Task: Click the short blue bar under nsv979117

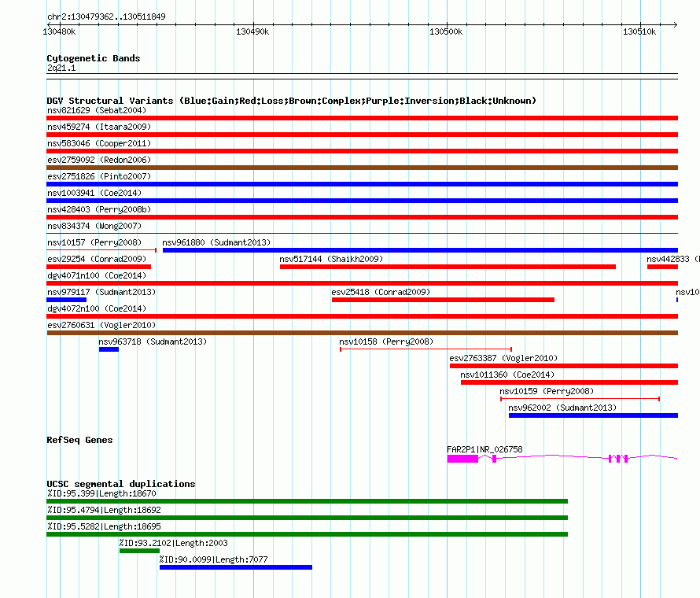Action: pyautogui.click(x=67, y=300)
